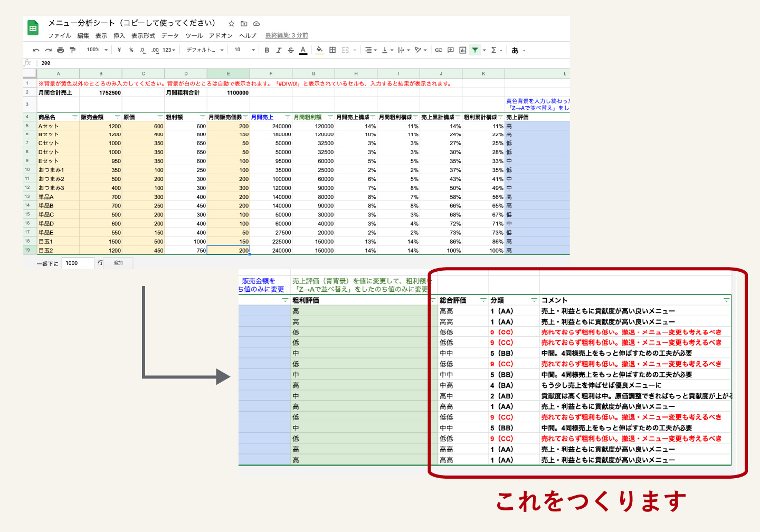The width and height of the screenshot is (760, 532).
Task: Open the font size dropdown
Action: [245, 50]
